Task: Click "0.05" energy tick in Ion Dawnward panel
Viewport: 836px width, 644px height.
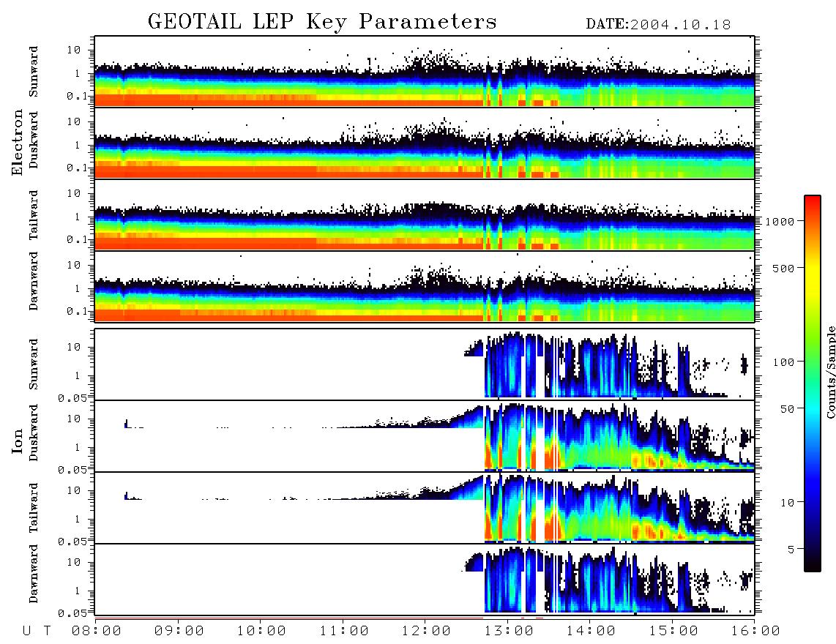Action: point(72,613)
